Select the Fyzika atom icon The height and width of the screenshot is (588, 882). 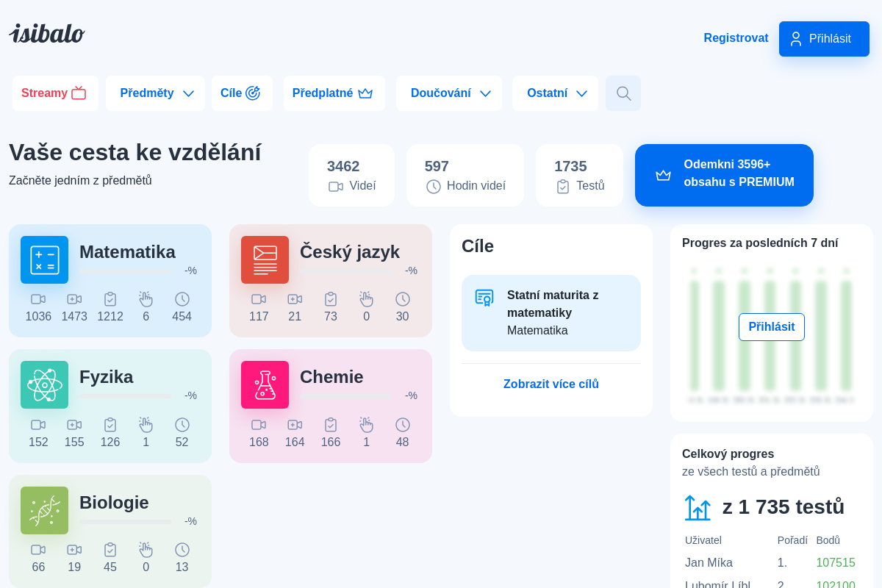click(x=44, y=384)
